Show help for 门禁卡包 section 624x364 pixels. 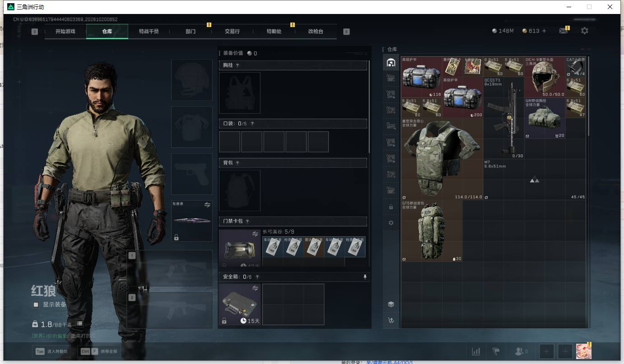[247, 221]
